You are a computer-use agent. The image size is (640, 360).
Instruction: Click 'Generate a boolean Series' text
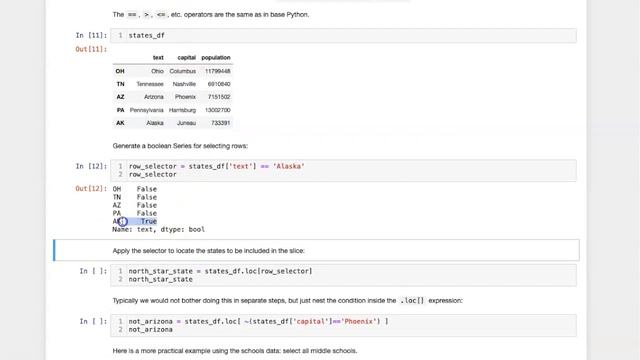click(x=180, y=146)
